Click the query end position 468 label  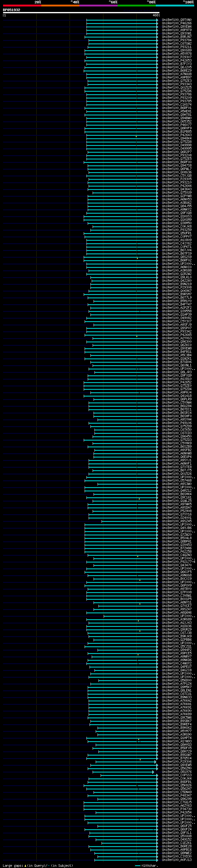point(155,15)
